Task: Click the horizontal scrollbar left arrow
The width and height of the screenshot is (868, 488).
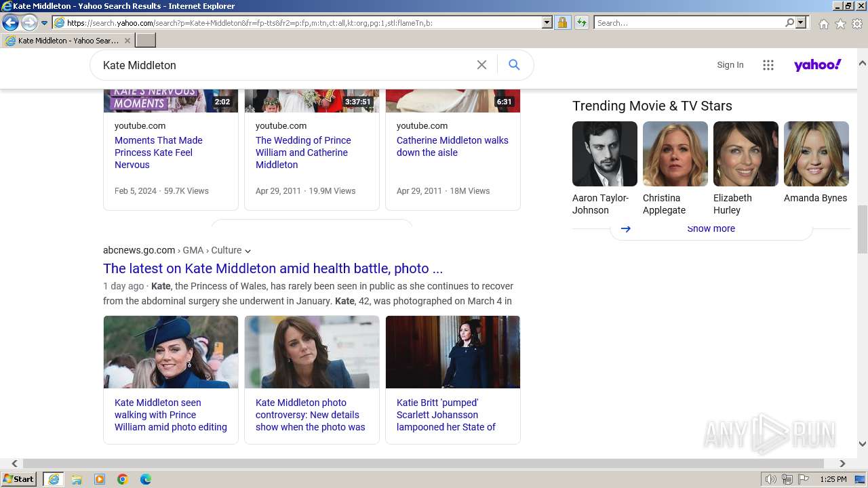Action: point(14,464)
